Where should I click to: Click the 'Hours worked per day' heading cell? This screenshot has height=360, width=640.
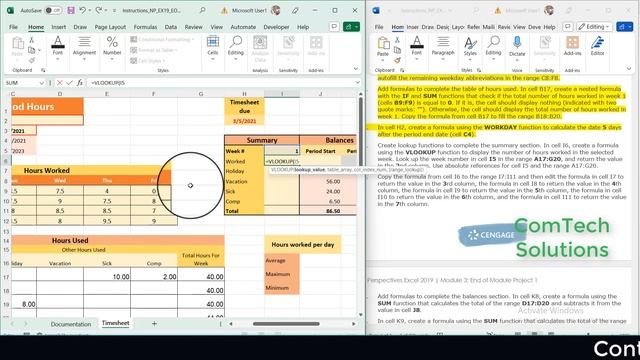tap(302, 244)
